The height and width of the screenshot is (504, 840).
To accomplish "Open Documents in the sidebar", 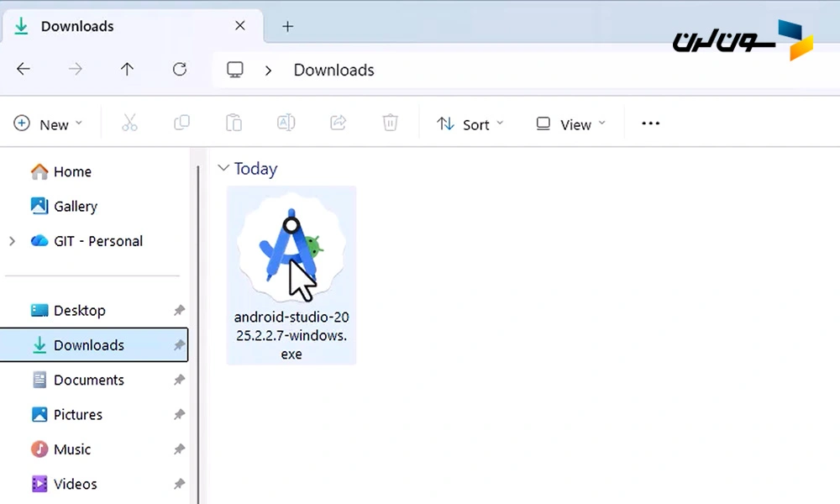I will click(x=88, y=380).
